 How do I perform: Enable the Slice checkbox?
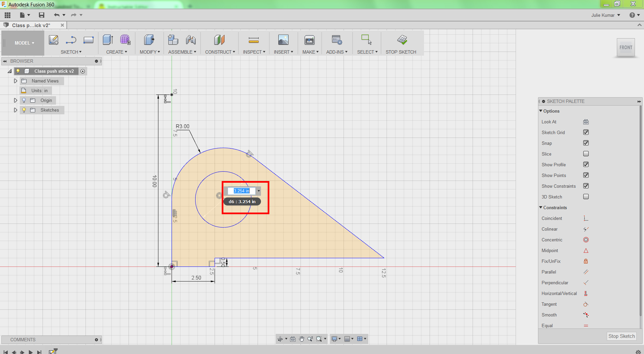(586, 154)
